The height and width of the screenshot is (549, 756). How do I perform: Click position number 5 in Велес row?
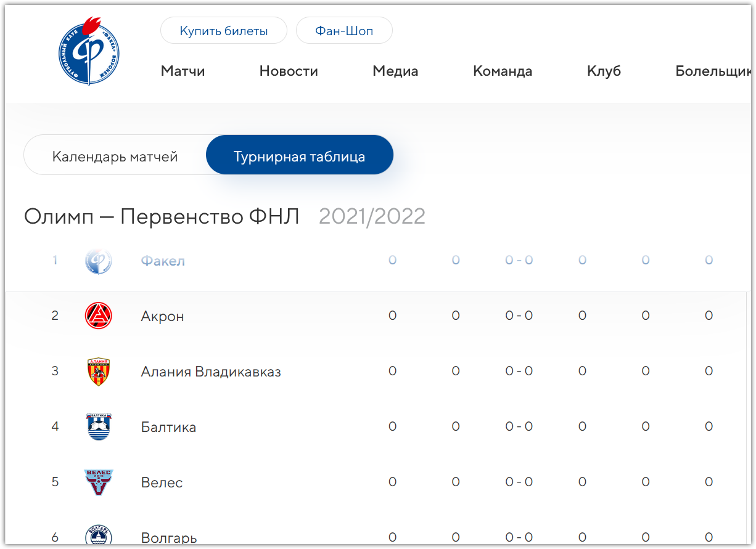tap(55, 482)
